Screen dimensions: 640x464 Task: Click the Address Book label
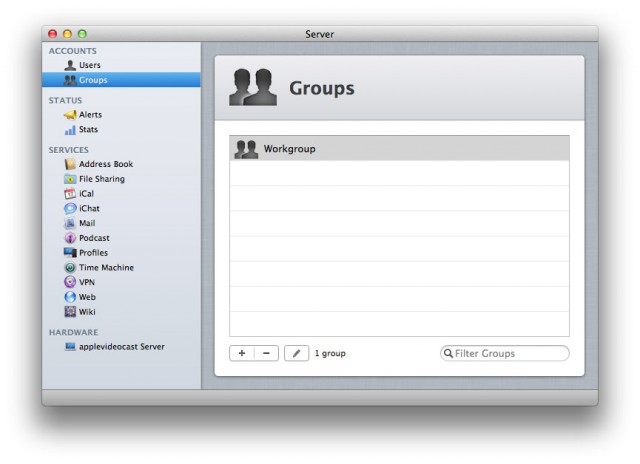[x=106, y=164]
